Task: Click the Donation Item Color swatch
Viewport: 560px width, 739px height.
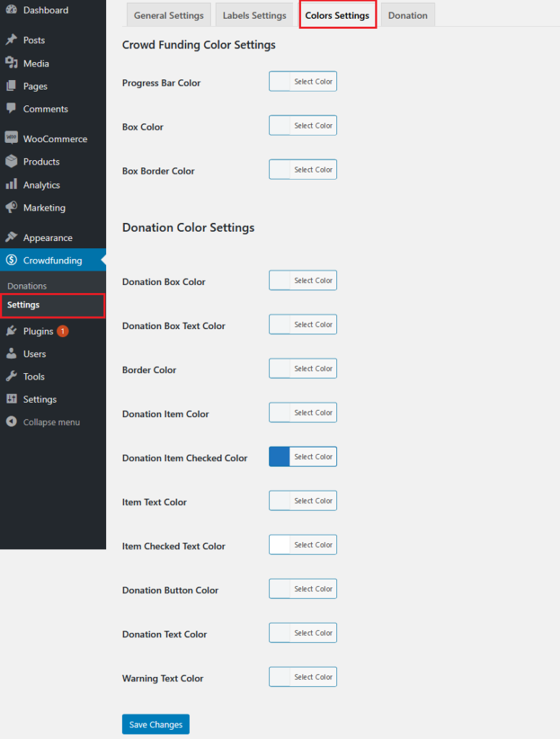Action: (x=279, y=412)
